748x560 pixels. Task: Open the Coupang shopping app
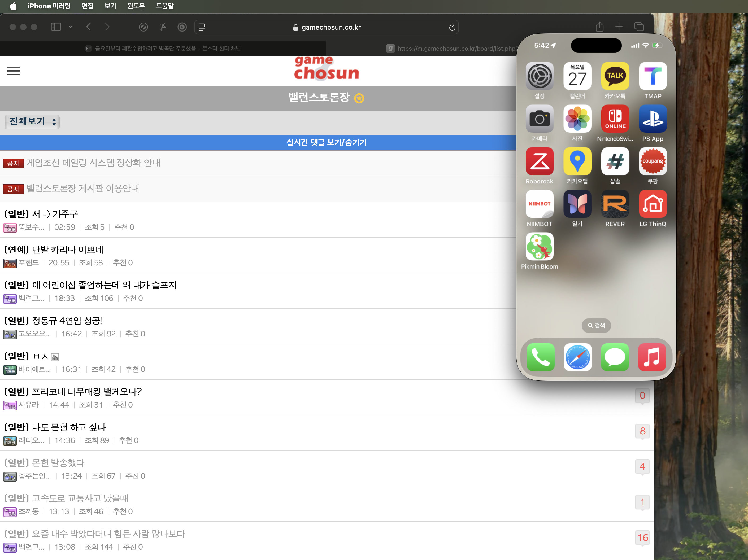tap(652, 161)
